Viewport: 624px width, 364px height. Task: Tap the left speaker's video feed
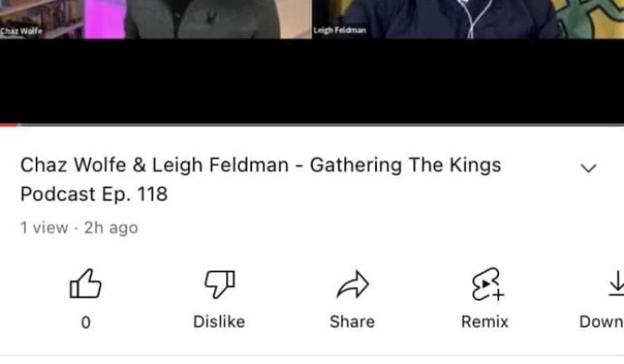[x=156, y=19]
